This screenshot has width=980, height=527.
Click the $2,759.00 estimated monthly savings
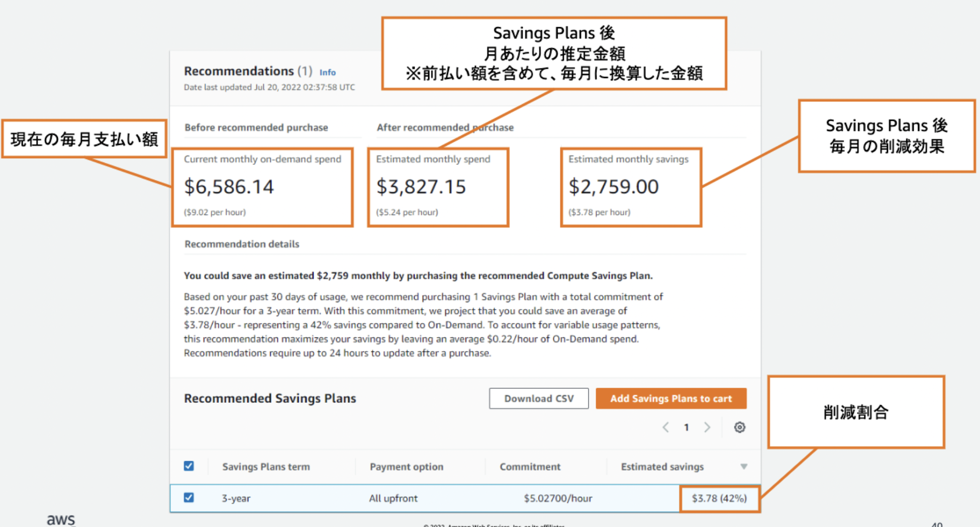click(x=614, y=187)
